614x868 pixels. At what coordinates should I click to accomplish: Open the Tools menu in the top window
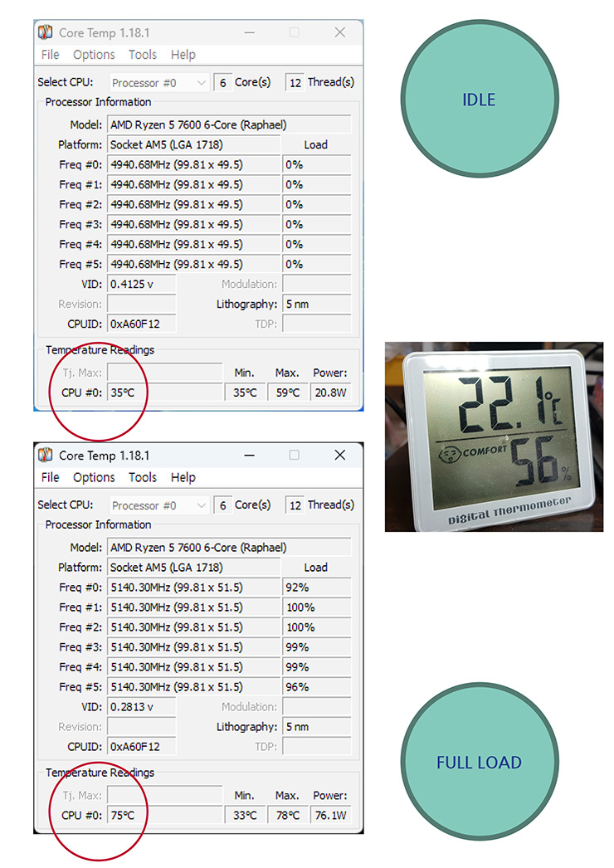[142, 55]
